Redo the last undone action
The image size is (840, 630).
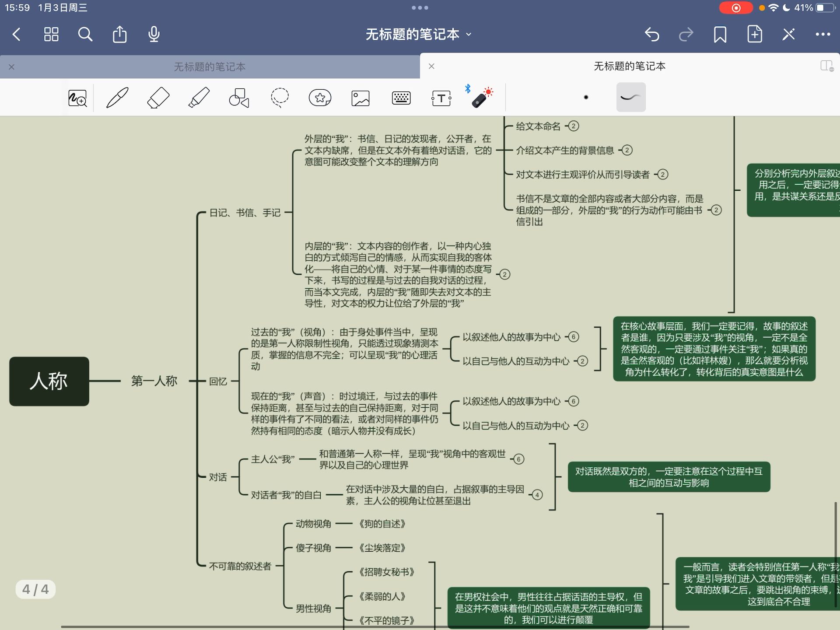click(x=686, y=34)
